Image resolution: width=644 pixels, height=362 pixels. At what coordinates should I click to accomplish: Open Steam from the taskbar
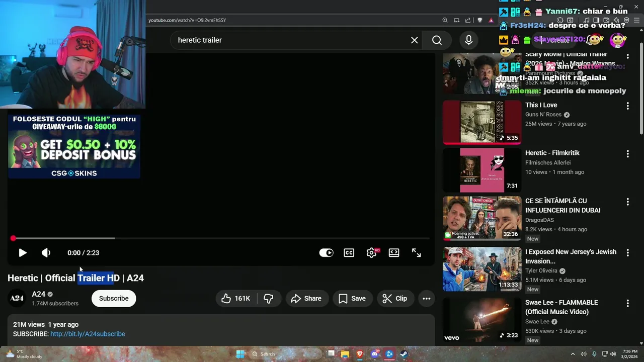coord(404,354)
